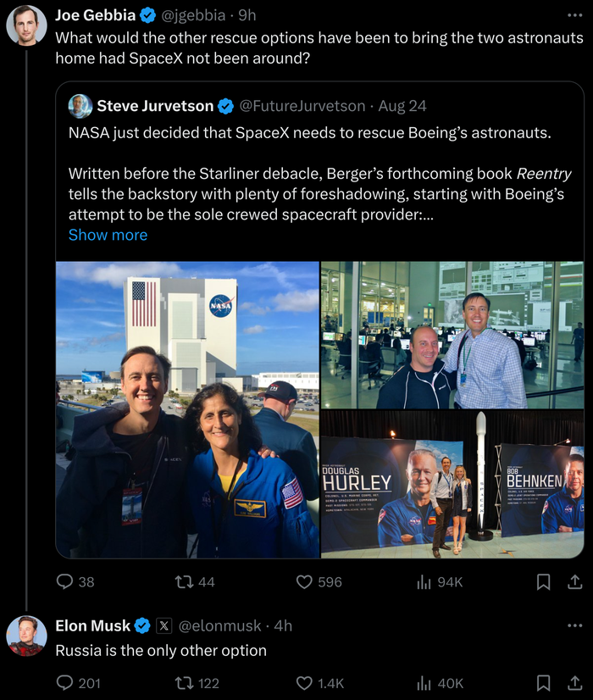593x700 pixels.
Task: Repost Elon Musk's reply
Action: (183, 683)
